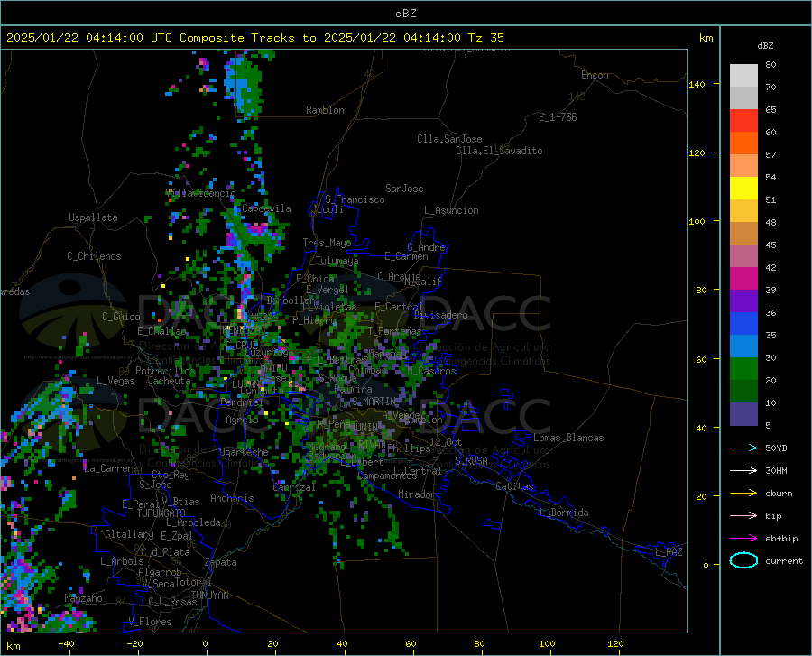Click the 'TUPUNGATO' map label
812x656 pixels.
pyautogui.click(x=161, y=513)
